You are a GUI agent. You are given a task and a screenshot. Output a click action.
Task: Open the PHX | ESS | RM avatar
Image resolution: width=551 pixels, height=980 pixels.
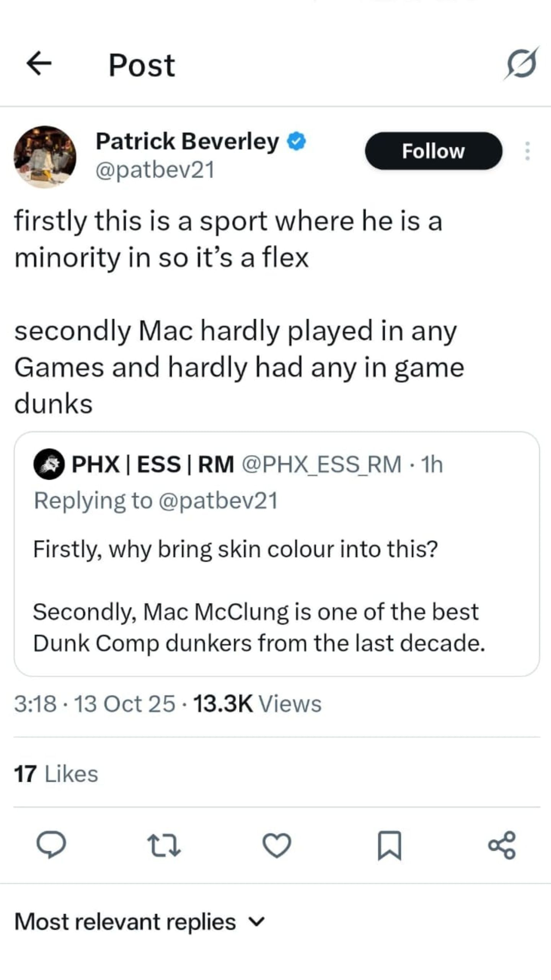[x=49, y=464]
